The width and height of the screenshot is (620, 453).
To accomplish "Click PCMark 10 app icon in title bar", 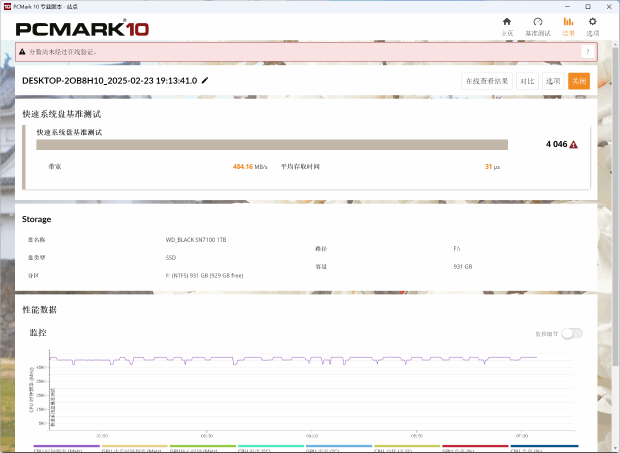I will [7, 6].
